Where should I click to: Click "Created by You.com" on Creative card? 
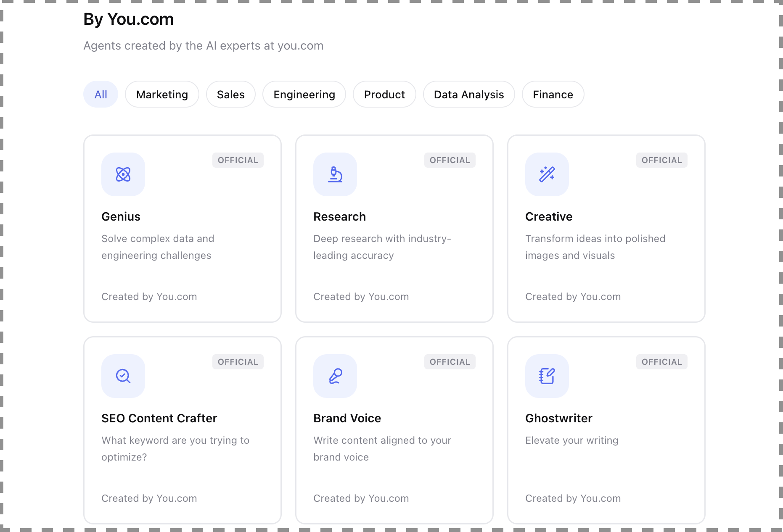(x=573, y=297)
